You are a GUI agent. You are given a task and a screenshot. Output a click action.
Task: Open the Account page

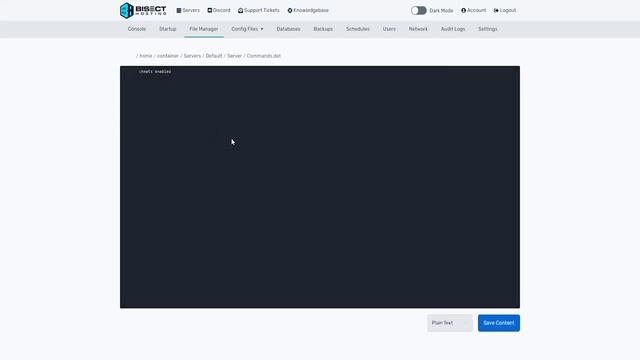pyautogui.click(x=473, y=10)
